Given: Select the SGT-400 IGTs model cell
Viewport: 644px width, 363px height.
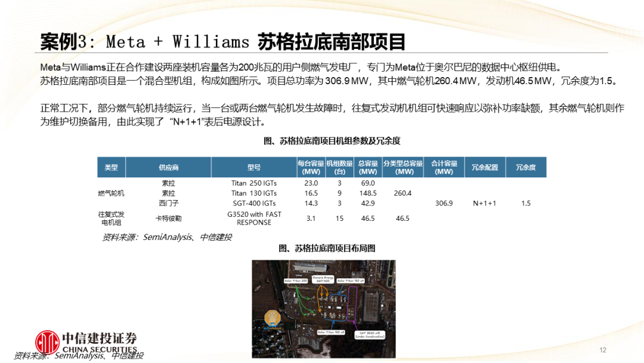Looking at the screenshot, I should (x=254, y=204).
